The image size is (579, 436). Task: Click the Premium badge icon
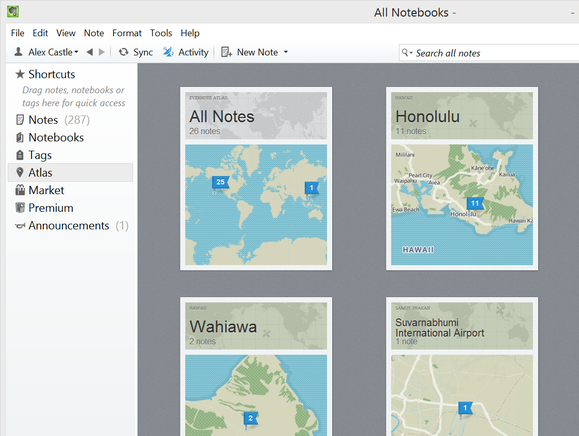point(20,207)
